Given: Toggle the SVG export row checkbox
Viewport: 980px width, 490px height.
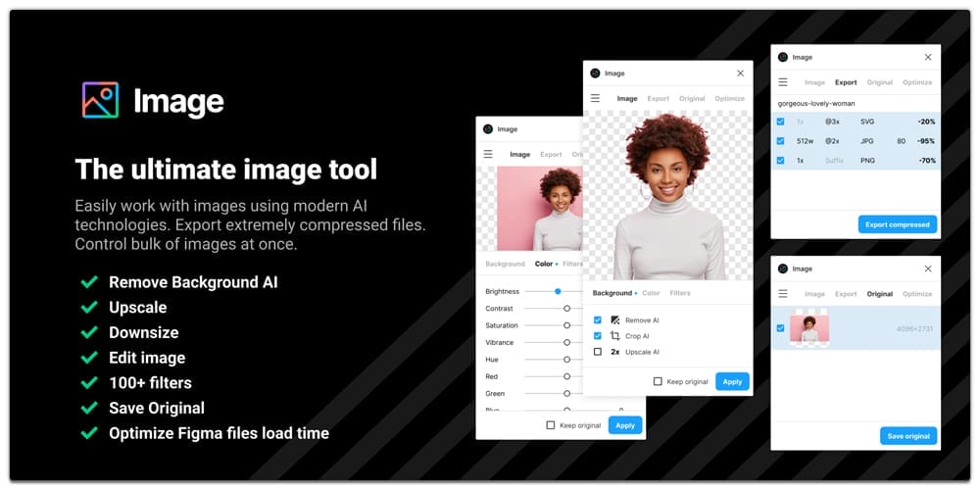Looking at the screenshot, I should point(780,122).
